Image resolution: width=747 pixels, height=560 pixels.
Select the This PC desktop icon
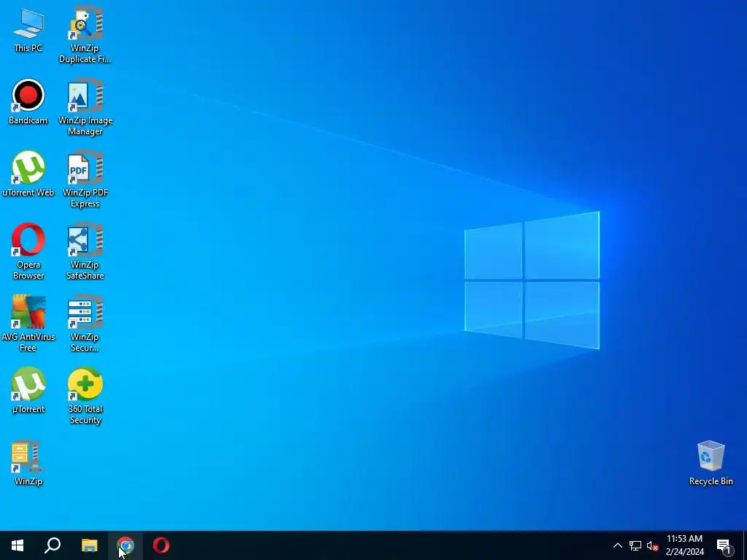click(28, 31)
